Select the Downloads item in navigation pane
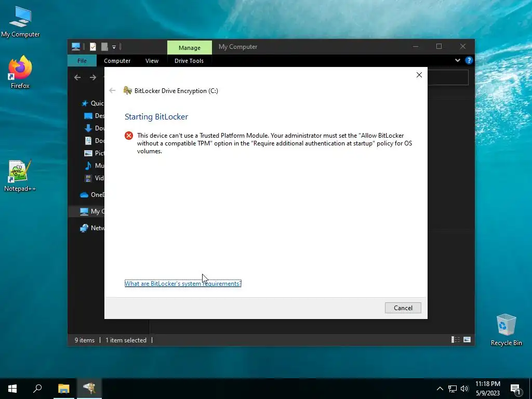Viewport: 532px width, 399px height. [x=94, y=128]
